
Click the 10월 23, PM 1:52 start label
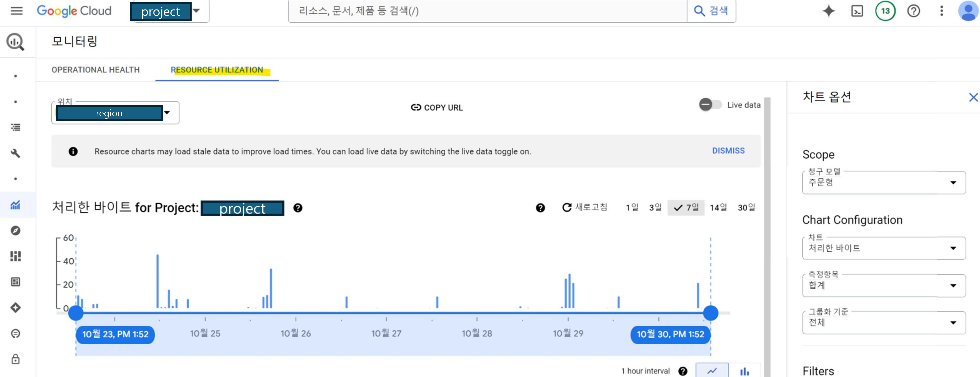pyautogui.click(x=115, y=334)
